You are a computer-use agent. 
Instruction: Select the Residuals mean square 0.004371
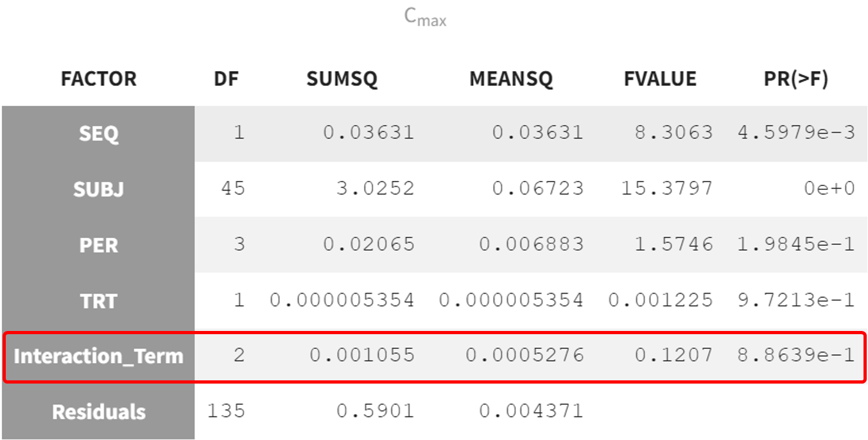pos(532,411)
